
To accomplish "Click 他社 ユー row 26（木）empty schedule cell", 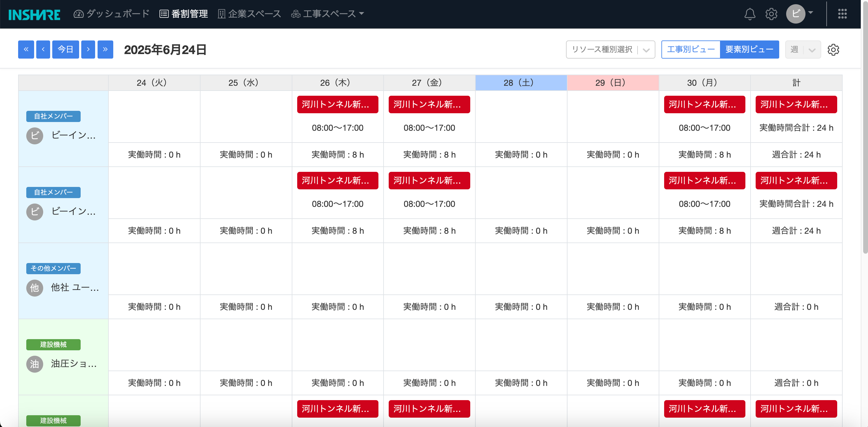I will [x=338, y=269].
